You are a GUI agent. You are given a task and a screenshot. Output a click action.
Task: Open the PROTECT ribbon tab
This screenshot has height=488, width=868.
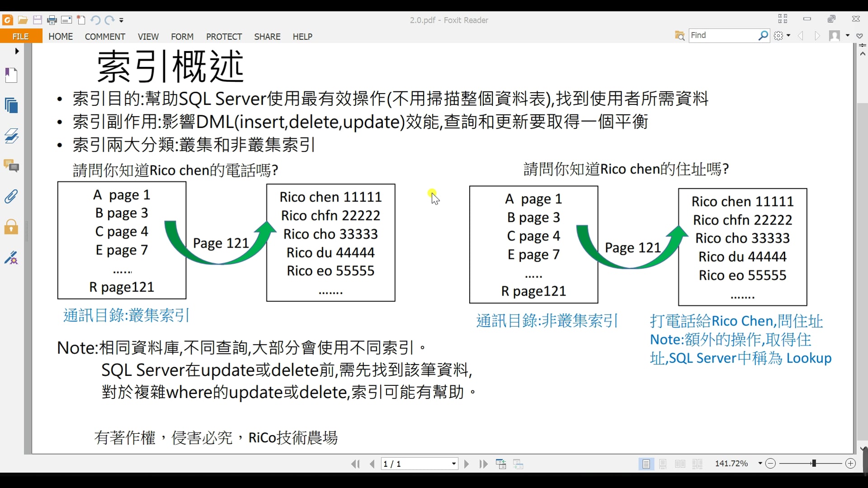tap(224, 37)
